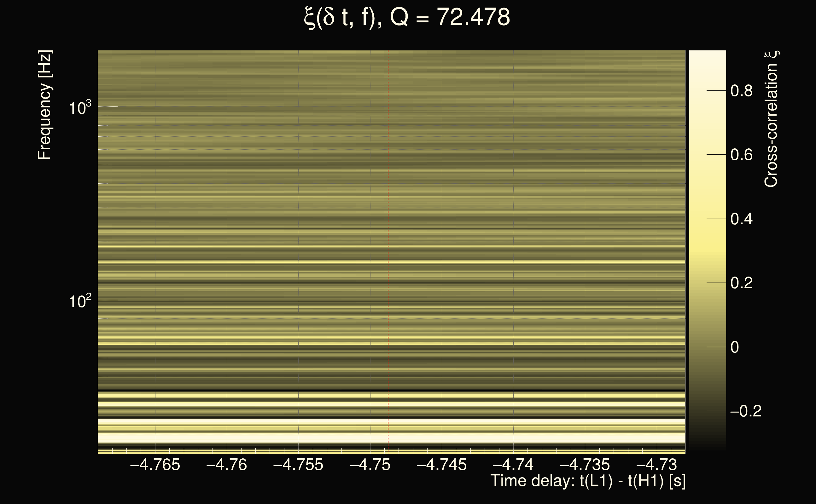The width and height of the screenshot is (816, 504).
Task: Click the -4.76 time axis label
Action: click(x=227, y=465)
